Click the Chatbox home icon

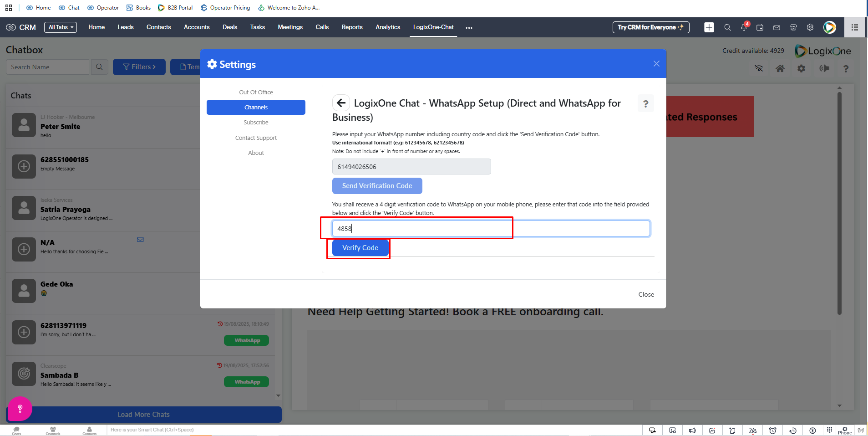(780, 68)
